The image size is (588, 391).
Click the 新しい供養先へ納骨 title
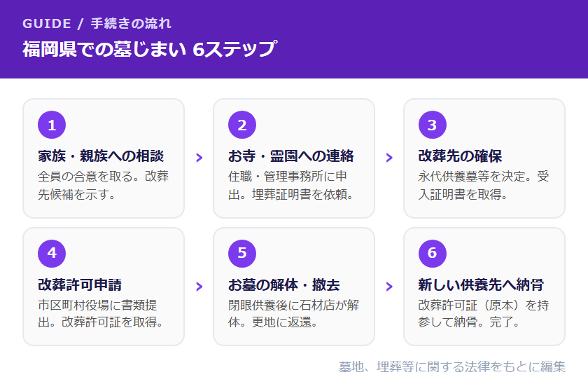[481, 284]
